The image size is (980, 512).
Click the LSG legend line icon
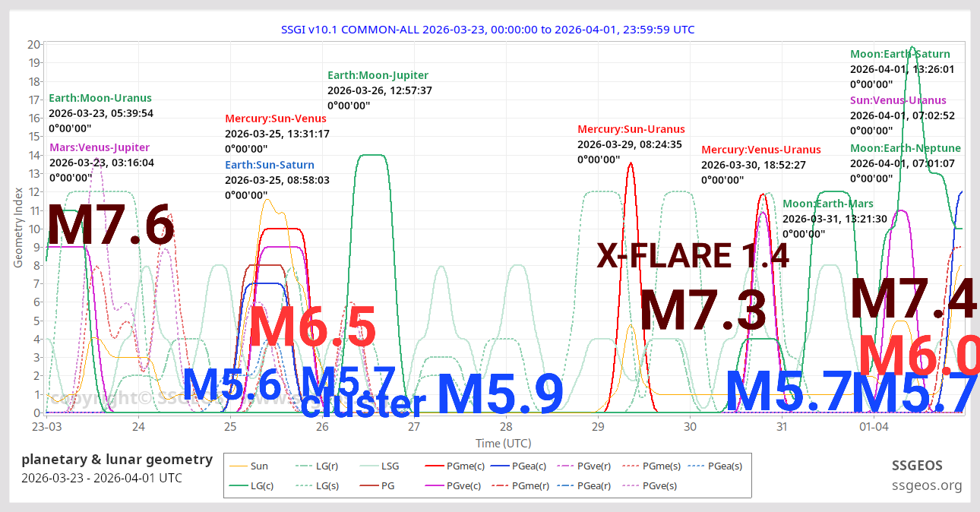tap(368, 466)
